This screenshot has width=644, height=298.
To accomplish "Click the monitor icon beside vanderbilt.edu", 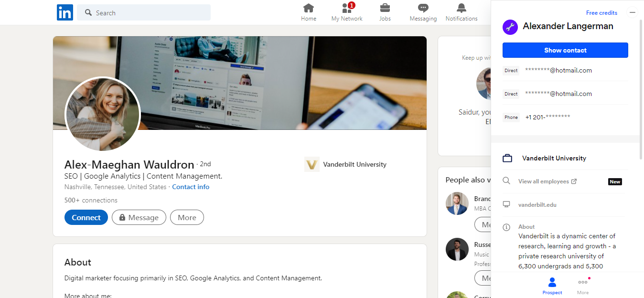I will tap(506, 204).
